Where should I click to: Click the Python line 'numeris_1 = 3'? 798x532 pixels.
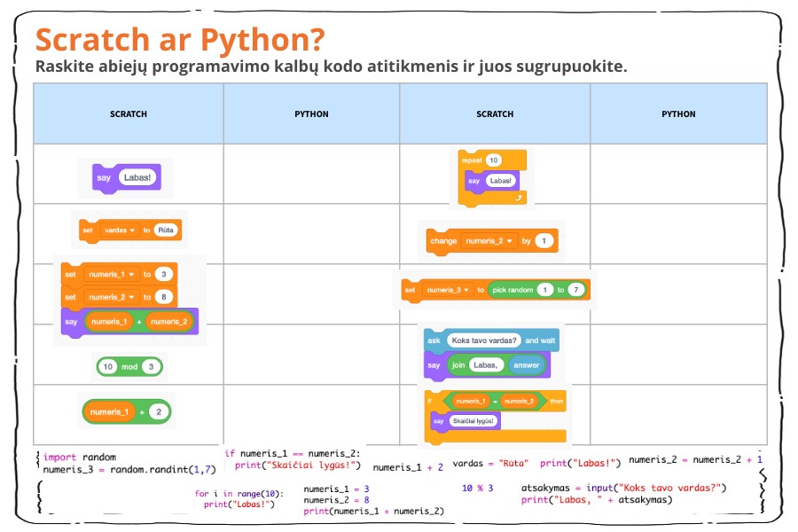pos(336,489)
